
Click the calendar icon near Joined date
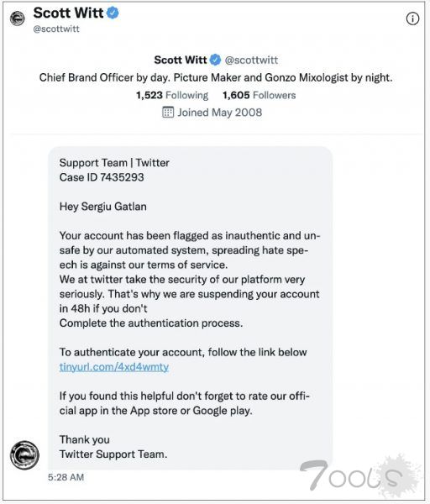168,113
